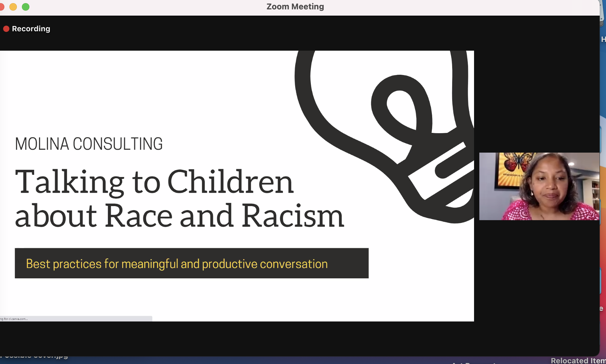Image resolution: width=606 pixels, height=364 pixels.
Task: Select the speaker's video thumbnail
Action: (x=539, y=186)
